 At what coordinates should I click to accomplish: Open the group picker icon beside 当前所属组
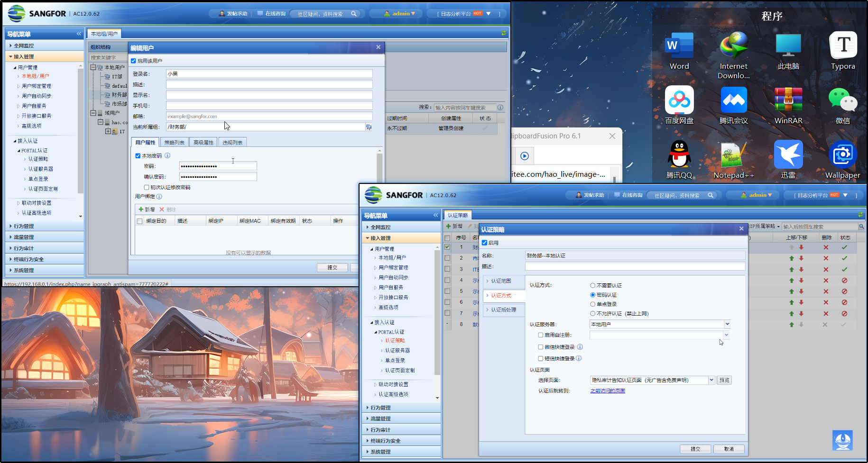coord(369,127)
